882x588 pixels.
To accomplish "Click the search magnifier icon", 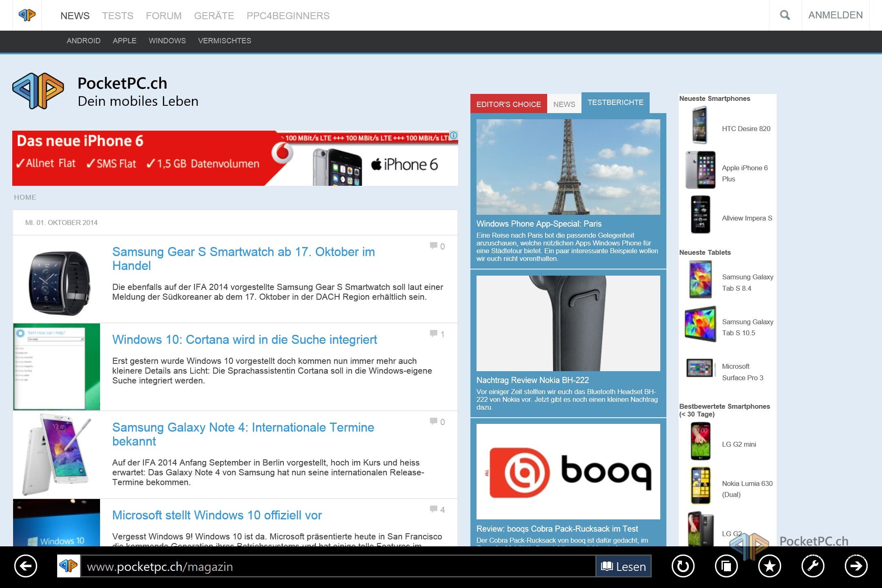I will (784, 16).
